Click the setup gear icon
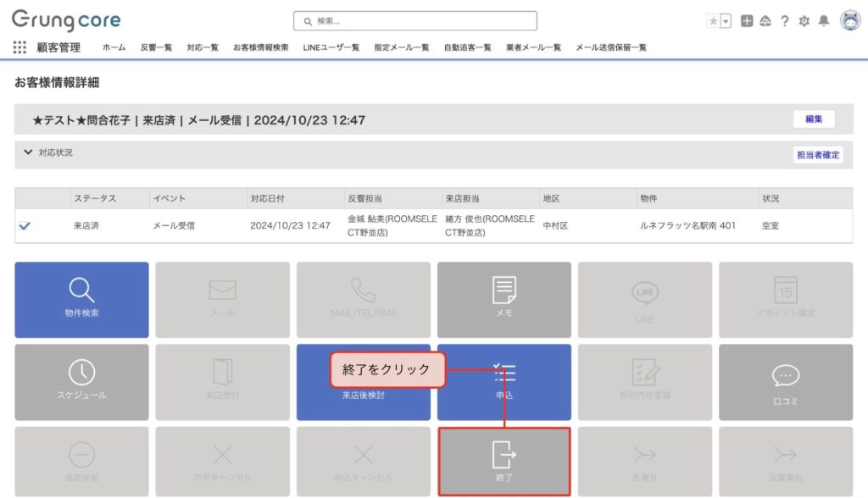Viewport: 868px width, 498px height. point(804,21)
